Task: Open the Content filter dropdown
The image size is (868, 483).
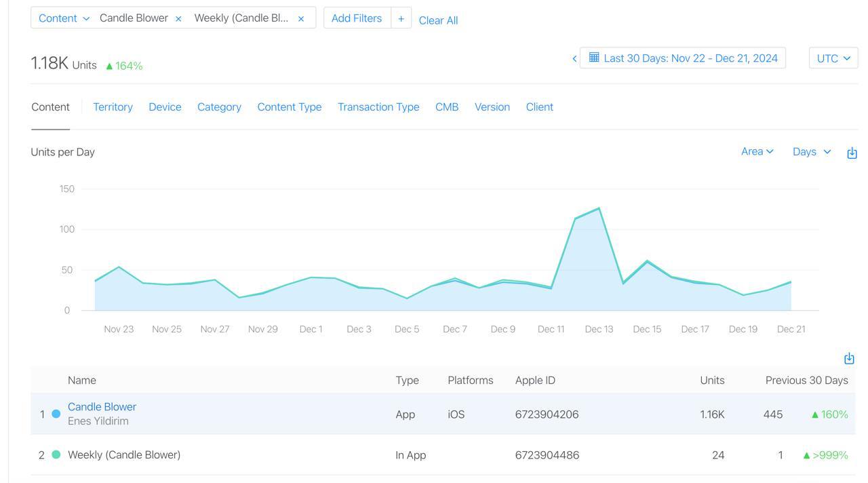Action: coord(64,18)
